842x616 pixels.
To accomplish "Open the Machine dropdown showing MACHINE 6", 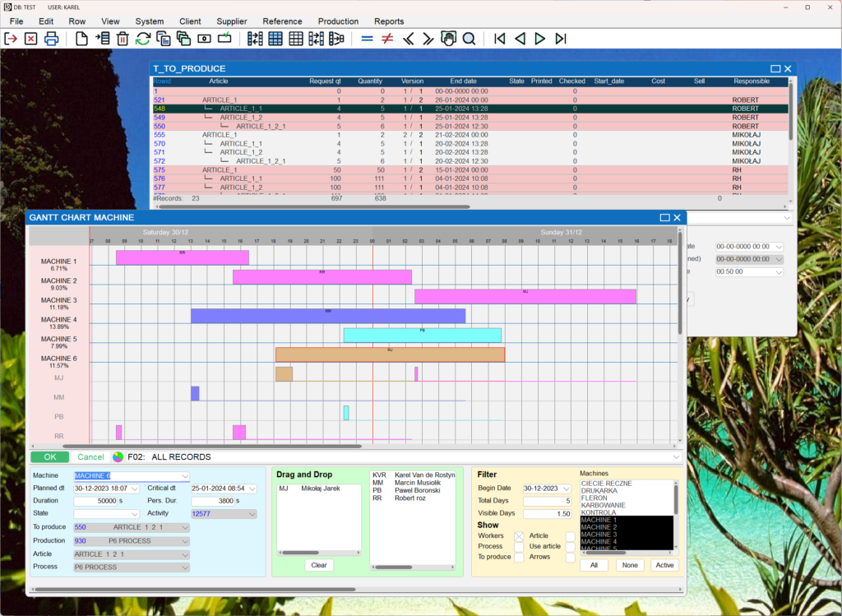I will tap(183, 475).
